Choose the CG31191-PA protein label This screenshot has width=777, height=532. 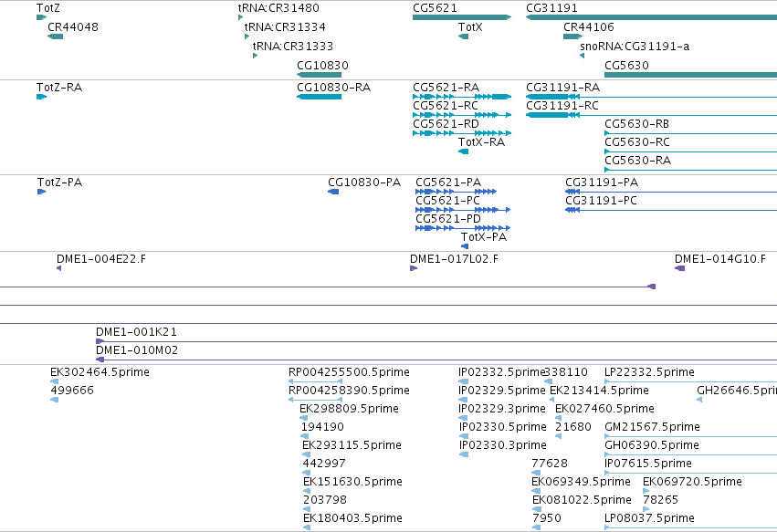(x=602, y=183)
